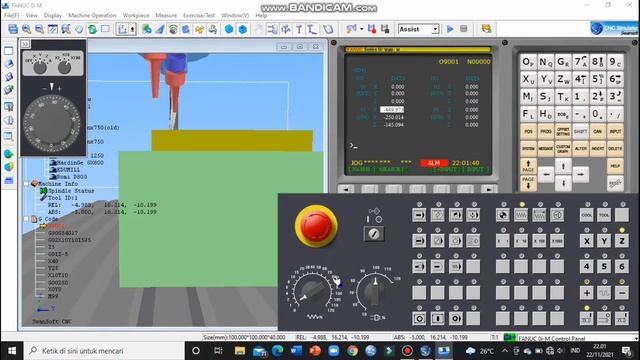Viewport: 640px width, 360px height.
Task: Click the left arrow cursor key
Action: [546, 175]
